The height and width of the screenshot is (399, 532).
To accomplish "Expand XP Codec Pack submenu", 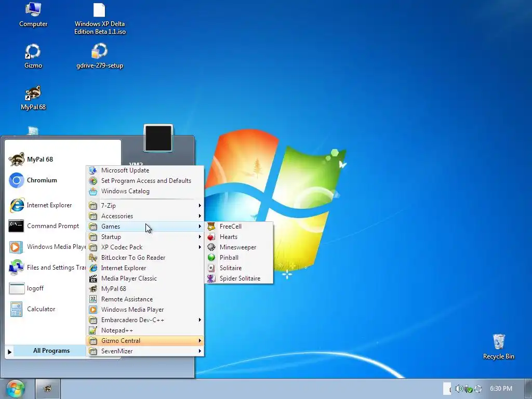I will pyautogui.click(x=145, y=247).
